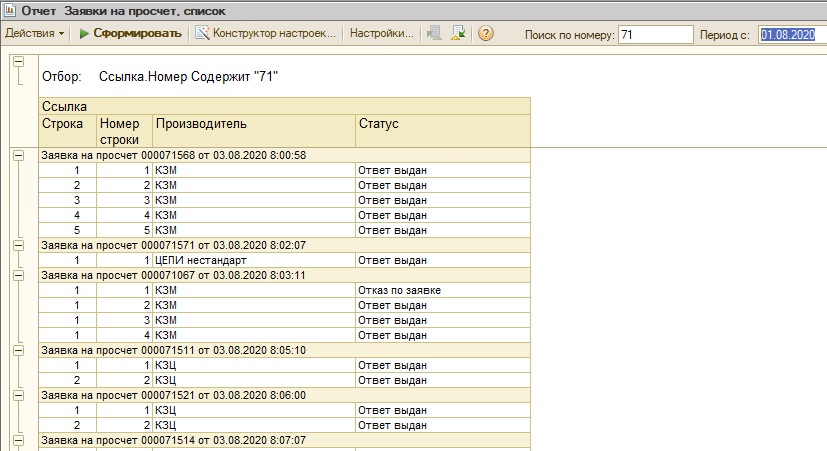Select Ответ выдан in first row of 000071568
827x451 pixels.
coord(443,170)
